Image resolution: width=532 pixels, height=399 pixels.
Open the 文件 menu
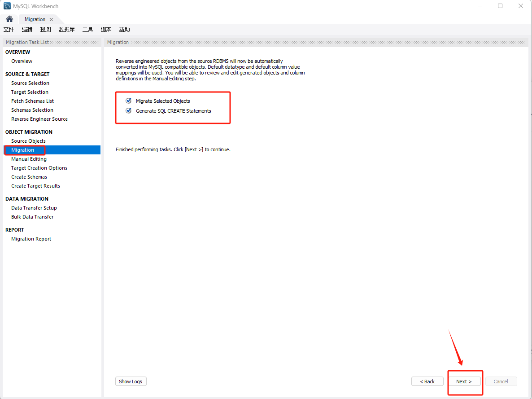click(x=9, y=30)
